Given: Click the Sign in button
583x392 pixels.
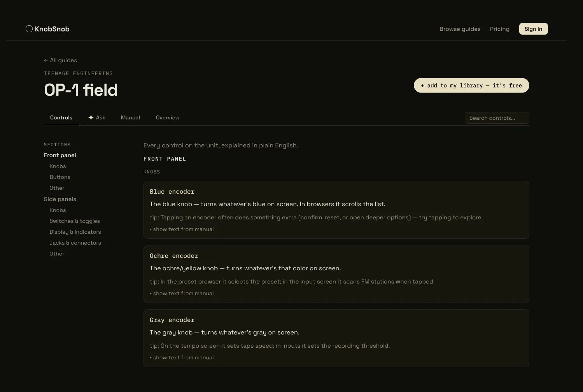Looking at the screenshot, I should [533, 29].
